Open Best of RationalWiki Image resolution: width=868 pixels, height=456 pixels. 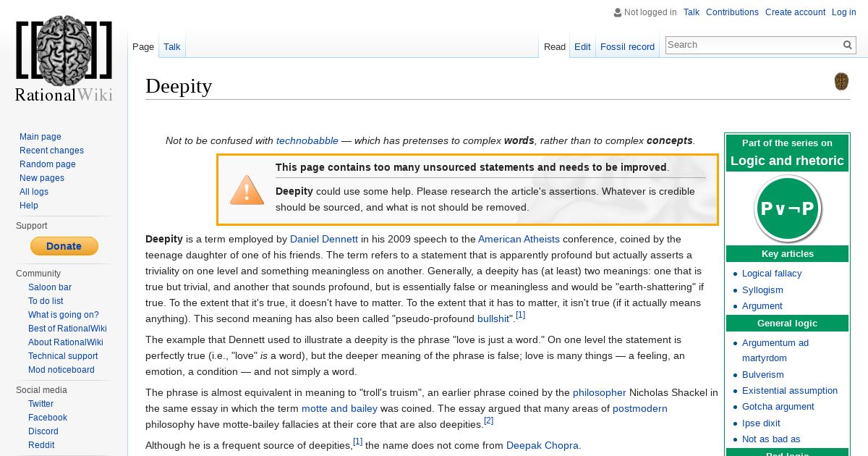(67, 329)
